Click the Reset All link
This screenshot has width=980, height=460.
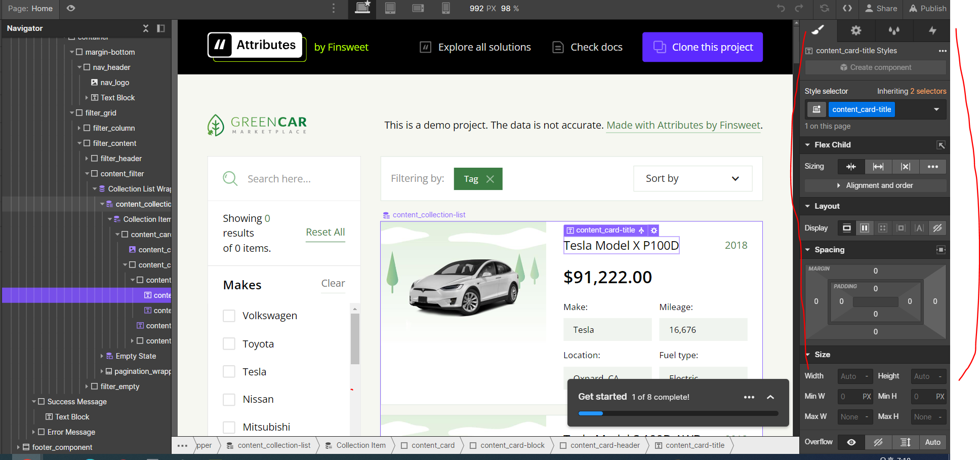point(325,232)
